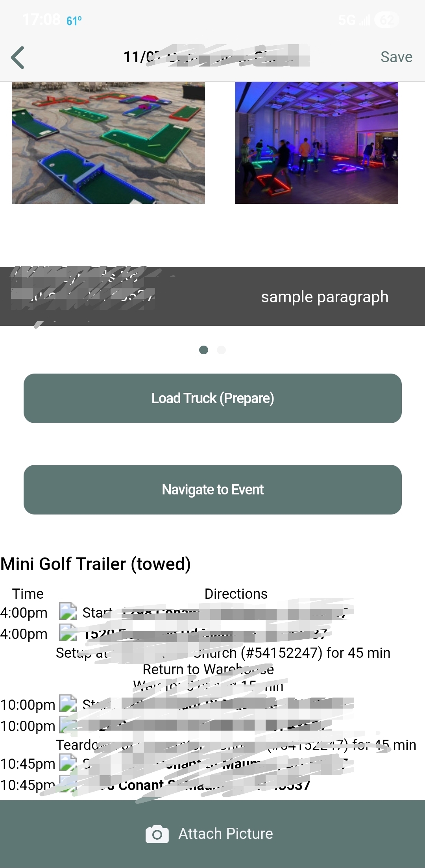Tap the Mini Golf Trailer (towed) heading
The image size is (425, 868).
pos(96,564)
